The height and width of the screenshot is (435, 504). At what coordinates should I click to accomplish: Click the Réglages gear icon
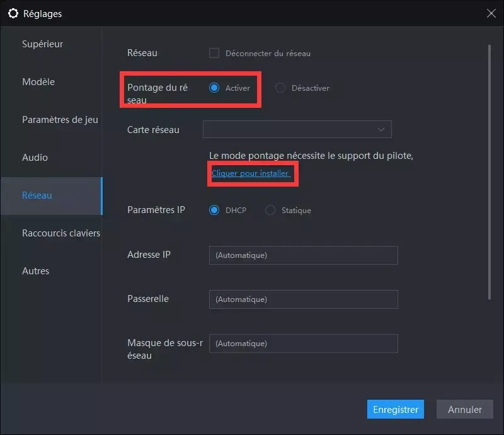(13, 13)
